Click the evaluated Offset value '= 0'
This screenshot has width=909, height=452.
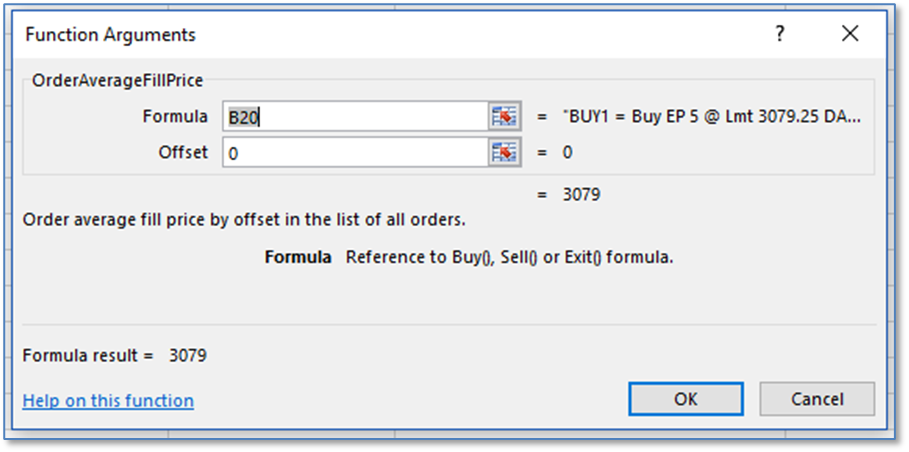[561, 152]
